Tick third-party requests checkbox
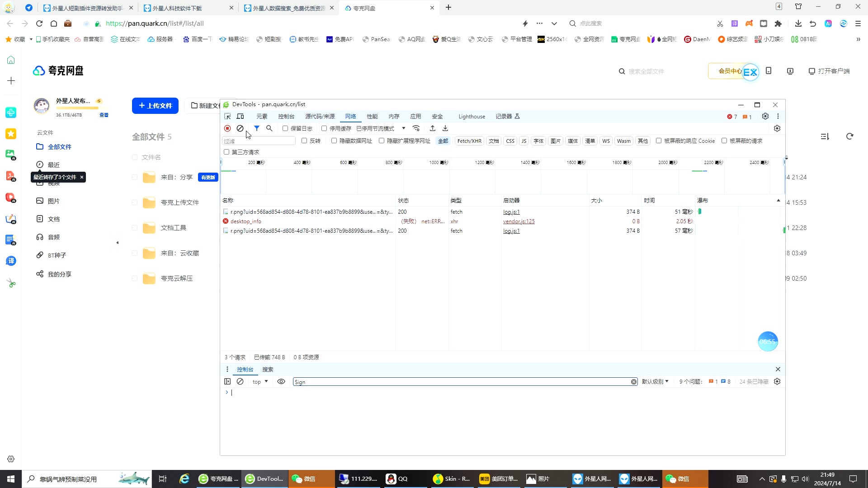868x488 pixels. 226,152
